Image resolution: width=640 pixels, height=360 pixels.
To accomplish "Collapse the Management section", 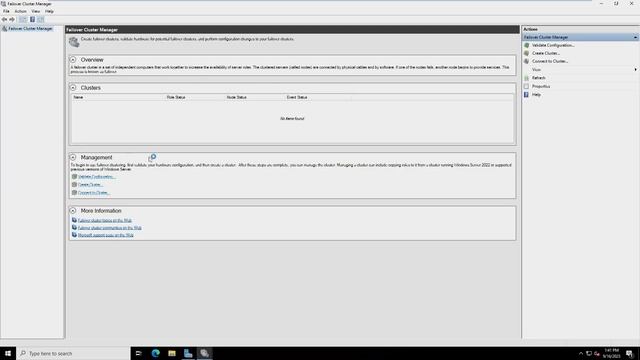I will [x=73, y=157].
